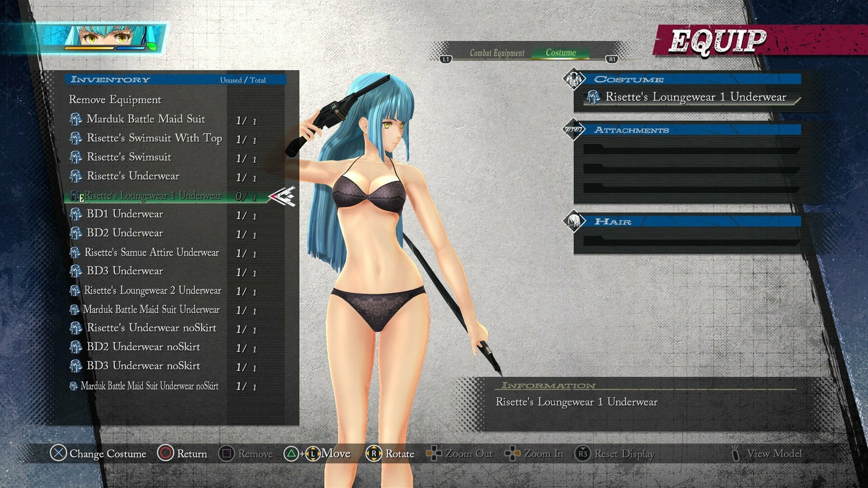Click the Attachments section diamond icon

tap(574, 130)
